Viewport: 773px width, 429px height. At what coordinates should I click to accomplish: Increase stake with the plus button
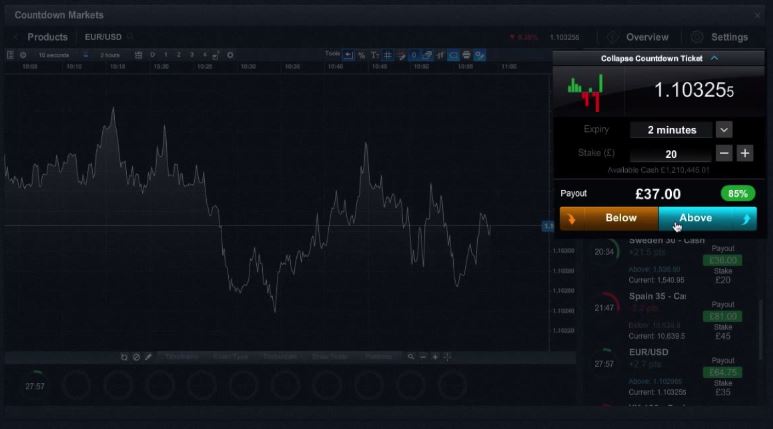pos(745,154)
